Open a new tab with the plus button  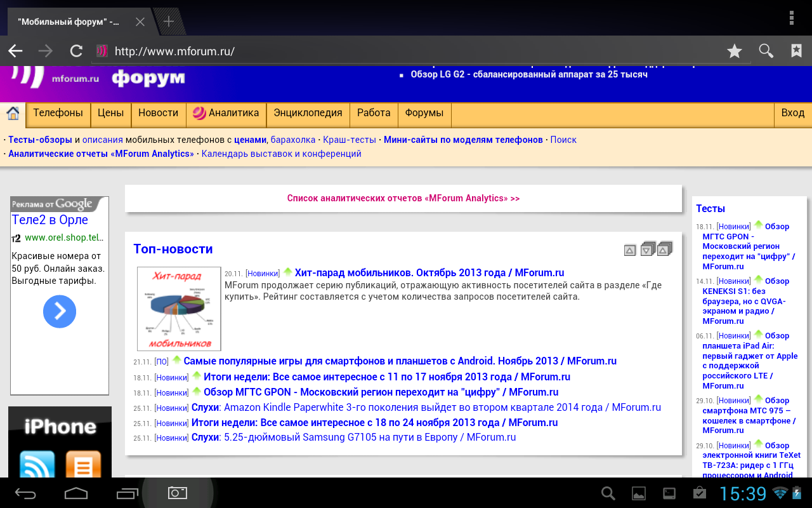[x=169, y=22]
